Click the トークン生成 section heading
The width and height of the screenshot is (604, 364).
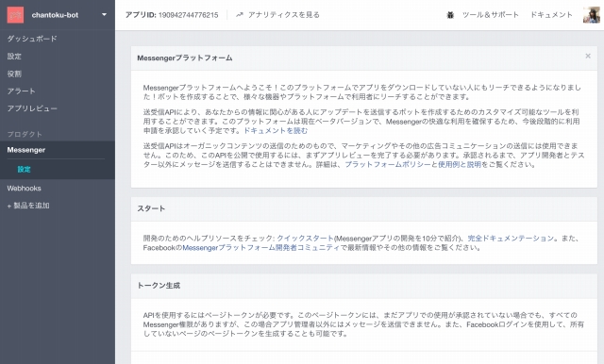(x=159, y=286)
